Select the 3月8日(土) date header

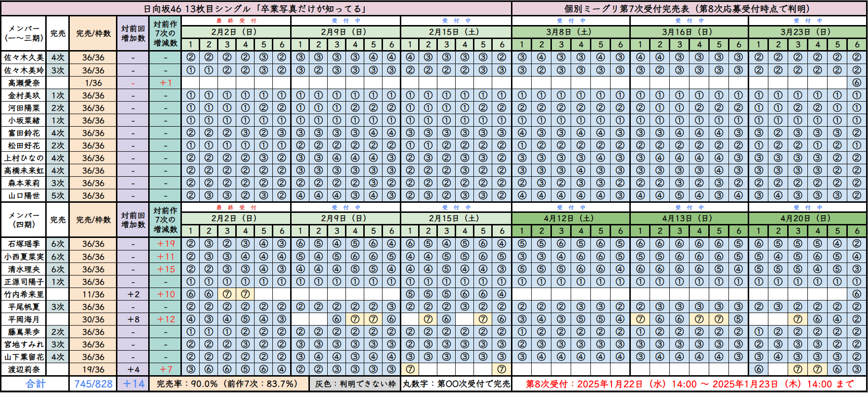tap(571, 32)
